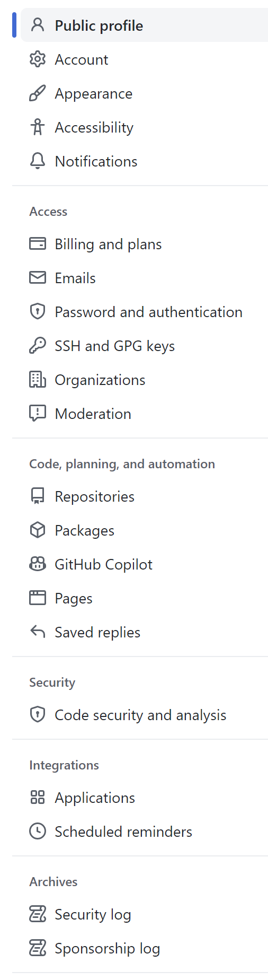
Task: Click the Account gear icon
Action: (38, 59)
